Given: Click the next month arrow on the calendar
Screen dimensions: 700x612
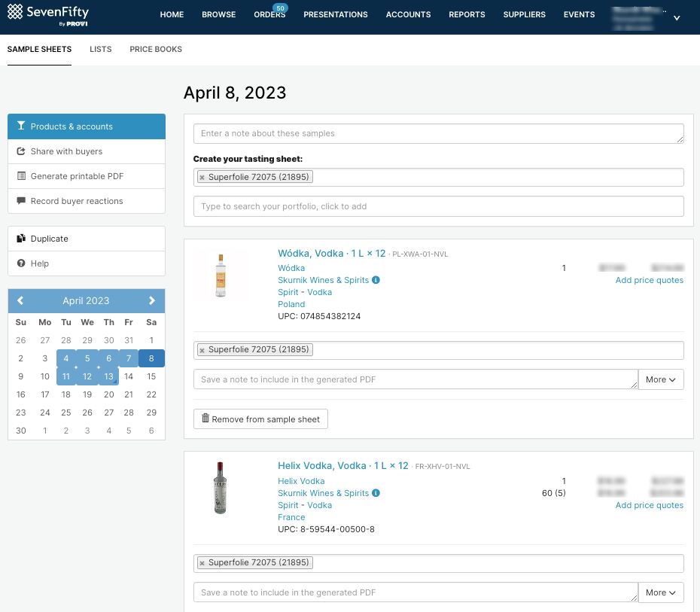Looking at the screenshot, I should (151, 300).
